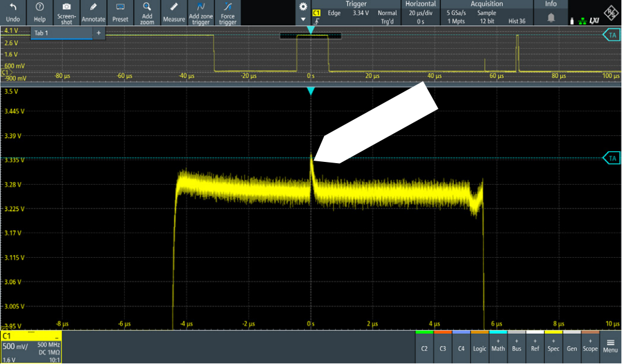
Task: Take a screenshot with the camera icon
Action: pos(66,12)
